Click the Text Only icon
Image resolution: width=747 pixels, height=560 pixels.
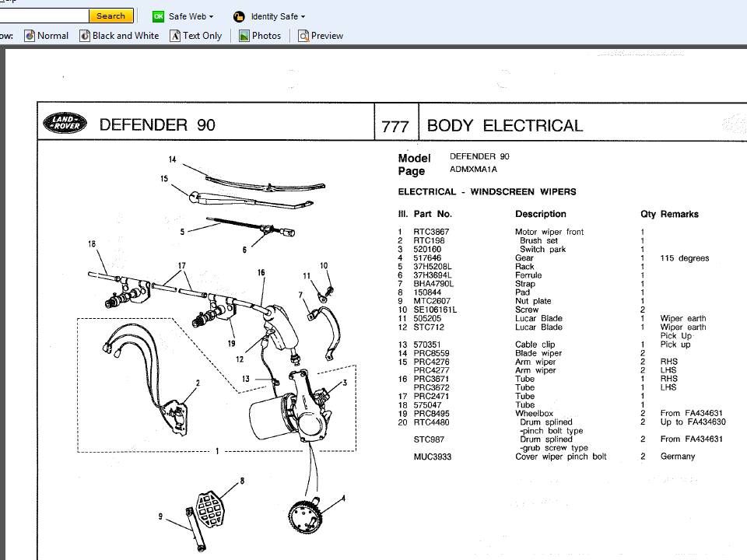point(175,36)
